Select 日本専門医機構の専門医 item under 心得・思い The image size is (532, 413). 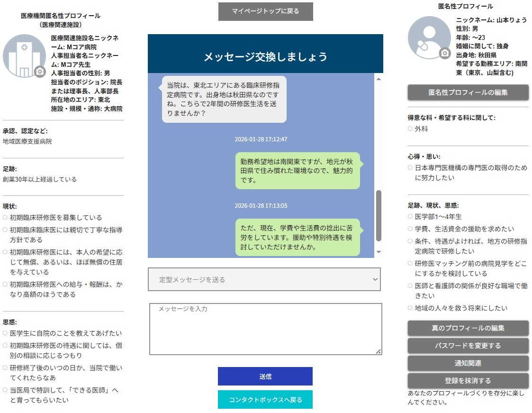pos(409,167)
